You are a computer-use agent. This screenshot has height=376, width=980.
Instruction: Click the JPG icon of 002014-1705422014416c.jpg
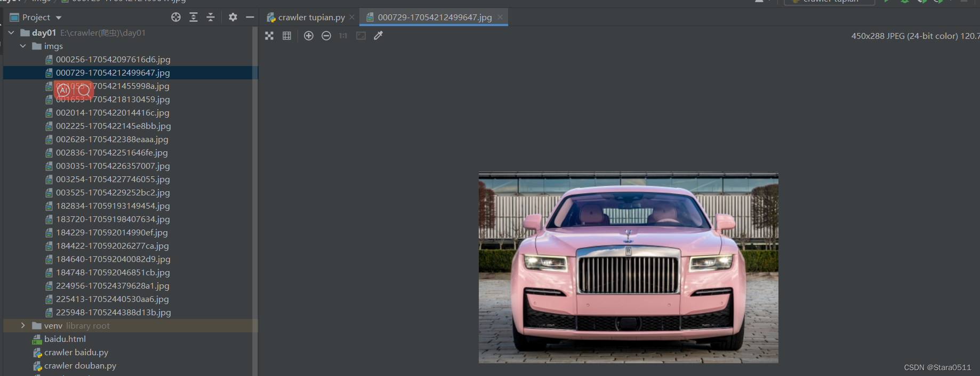[49, 112]
